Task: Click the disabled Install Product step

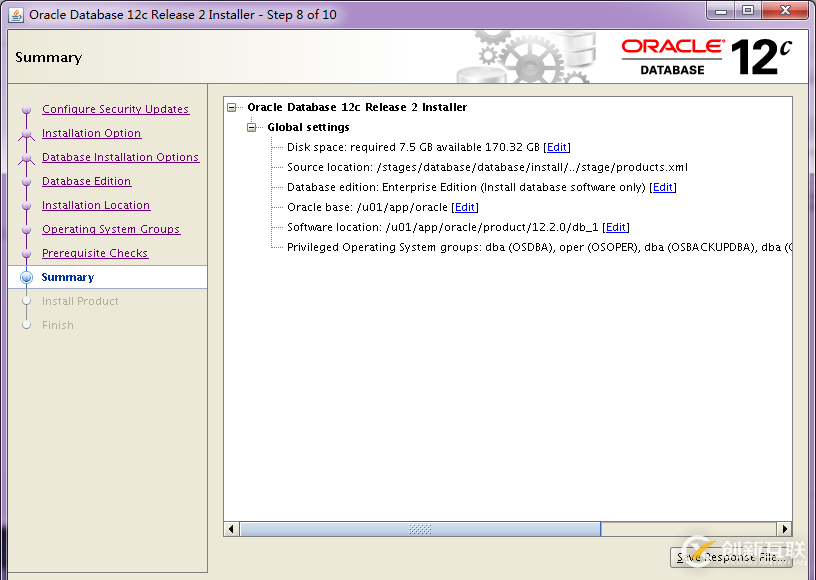Action: click(x=80, y=301)
